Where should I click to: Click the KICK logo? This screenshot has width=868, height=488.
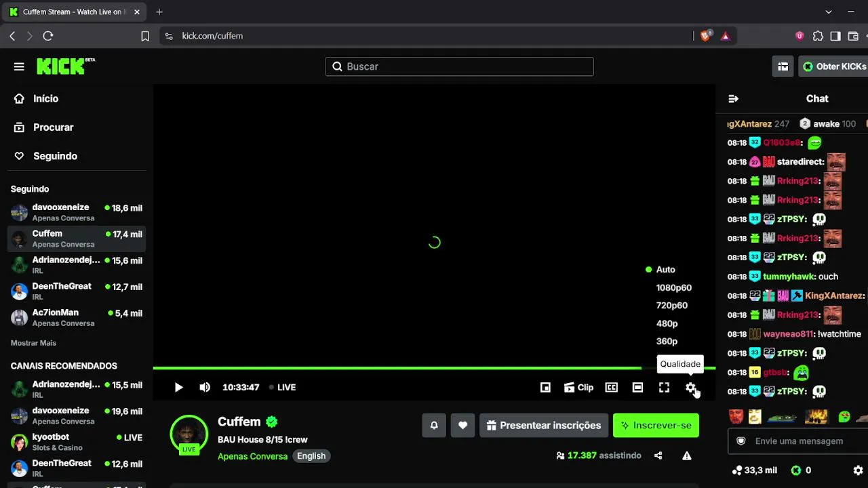coord(66,66)
